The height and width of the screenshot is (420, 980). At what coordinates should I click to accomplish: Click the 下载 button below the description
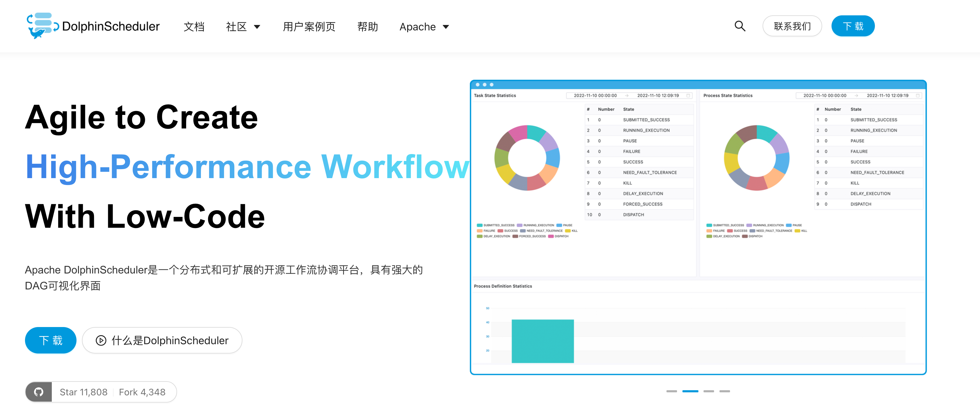pyautogui.click(x=51, y=340)
